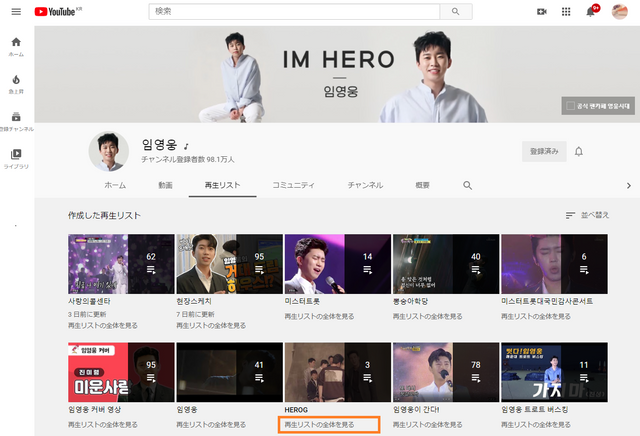Open the notifications bell in header
The height and width of the screenshot is (436, 640).
pos(590,11)
